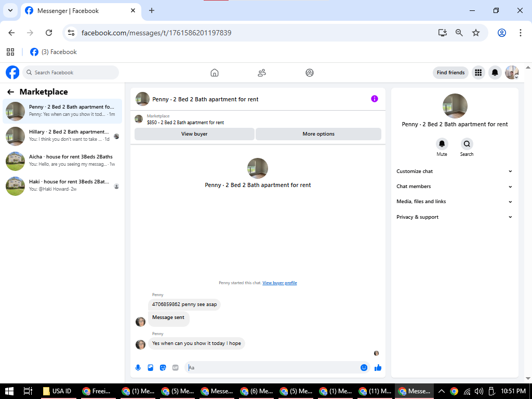Open the emoji picker icon

click(364, 367)
